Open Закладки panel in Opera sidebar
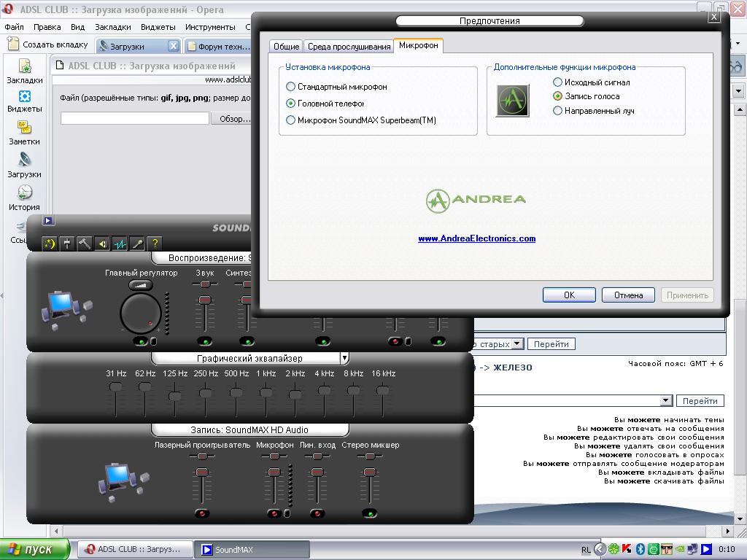Screen dimensions: 747x560 coord(25,71)
